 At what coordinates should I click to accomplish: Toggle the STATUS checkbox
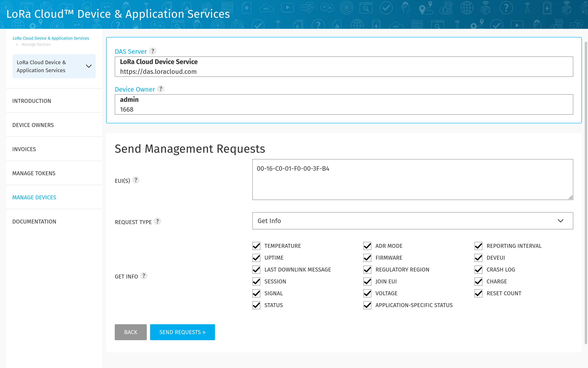pos(256,305)
